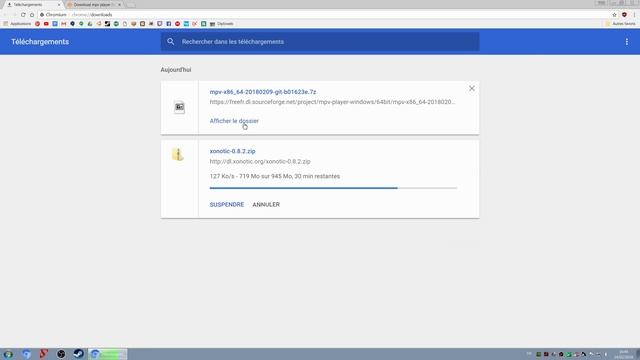
Task: Remove the mpv download entry with X
Action: [471, 89]
